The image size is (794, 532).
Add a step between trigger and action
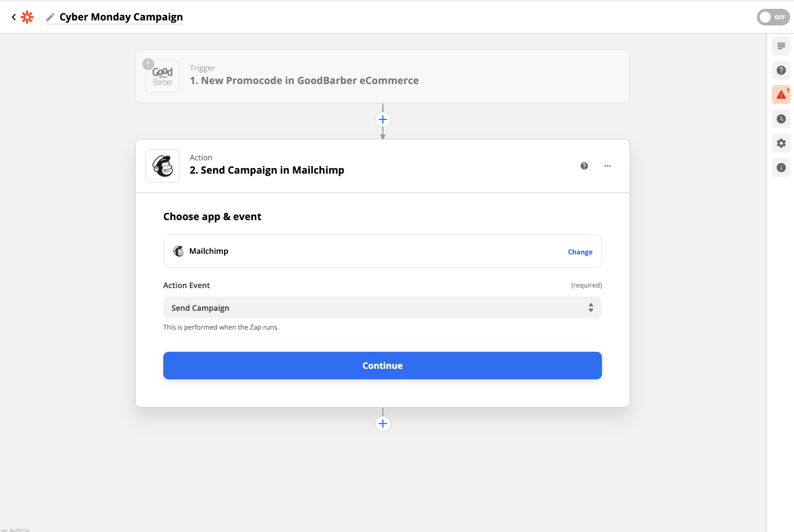point(382,119)
